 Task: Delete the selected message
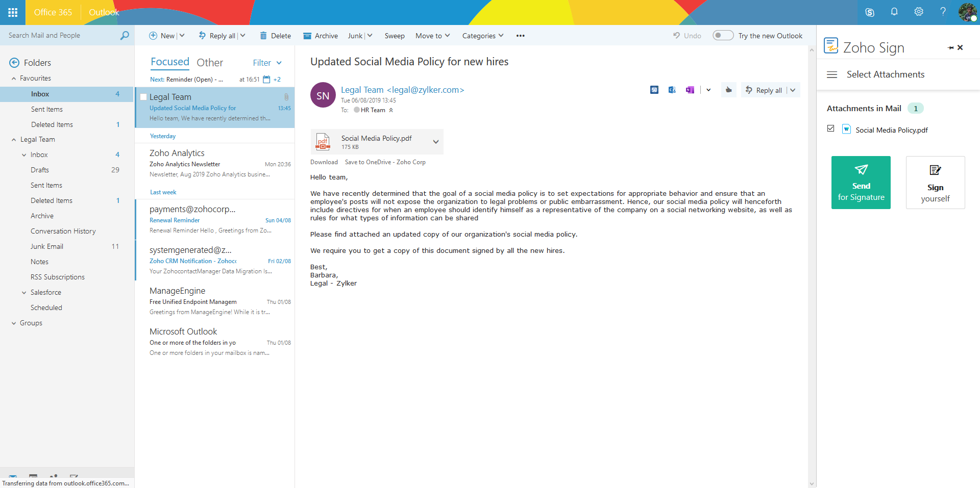pos(276,36)
